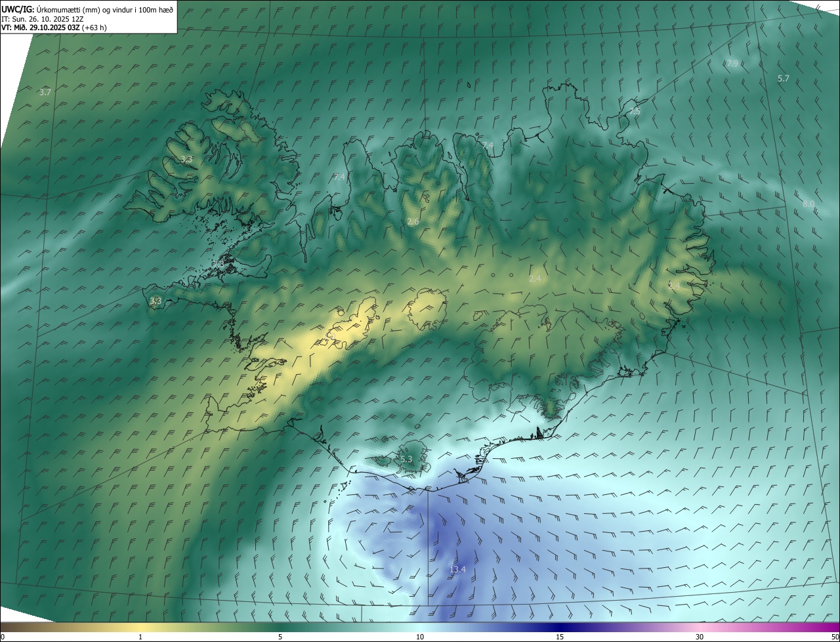Click the 30 tick on the color scale
Image resolution: width=840 pixels, height=642 pixels.
(x=700, y=637)
